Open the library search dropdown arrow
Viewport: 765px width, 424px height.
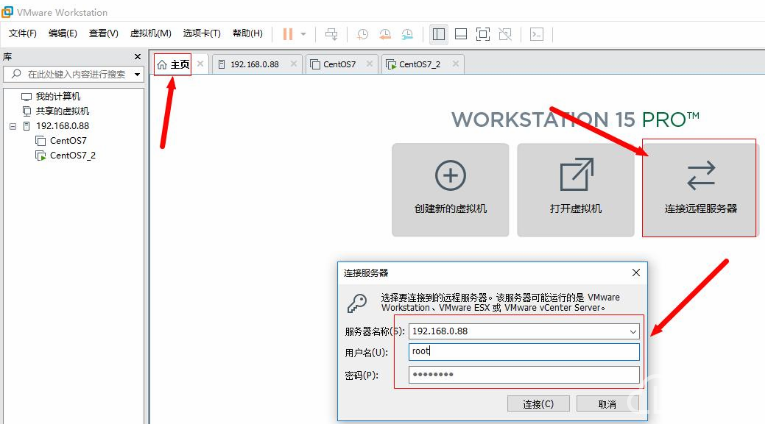click(138, 74)
